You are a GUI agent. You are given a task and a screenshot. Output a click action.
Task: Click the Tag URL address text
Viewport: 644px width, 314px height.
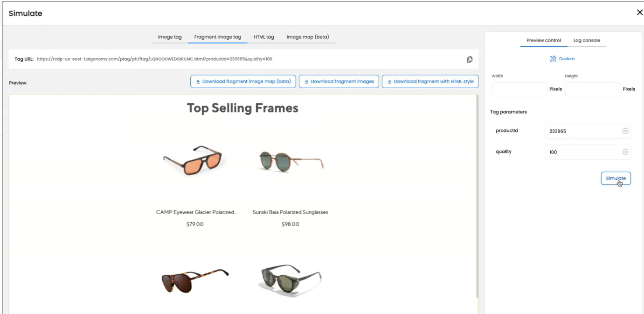pos(154,59)
